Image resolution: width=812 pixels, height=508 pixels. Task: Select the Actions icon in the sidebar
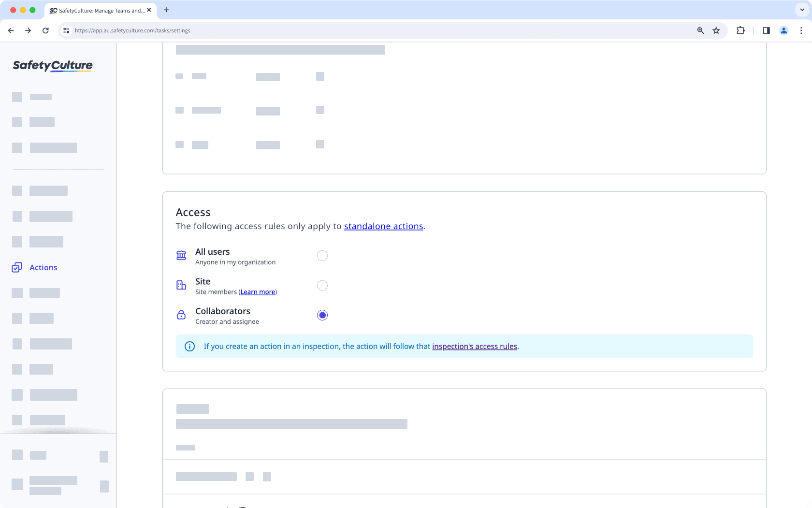17,267
